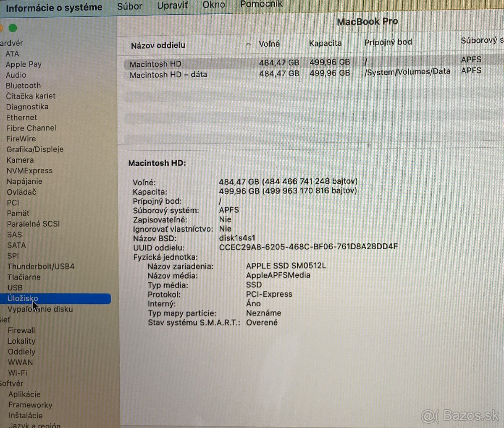Screen dimensions: 504x428
Task: Select Tlačiarne in the sidebar
Action: point(24,277)
